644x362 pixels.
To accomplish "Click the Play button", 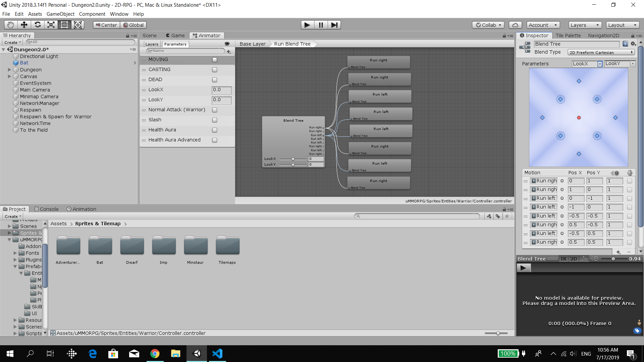I will (307, 25).
